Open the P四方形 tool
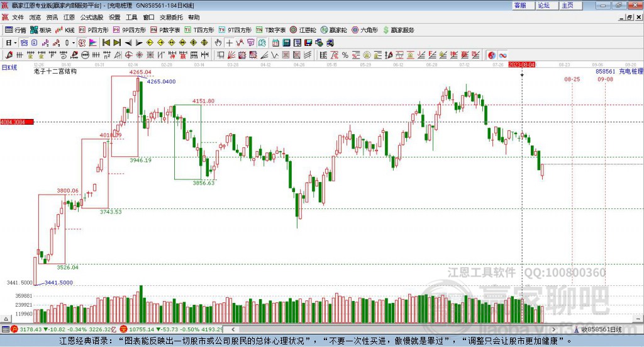 (x=93, y=30)
